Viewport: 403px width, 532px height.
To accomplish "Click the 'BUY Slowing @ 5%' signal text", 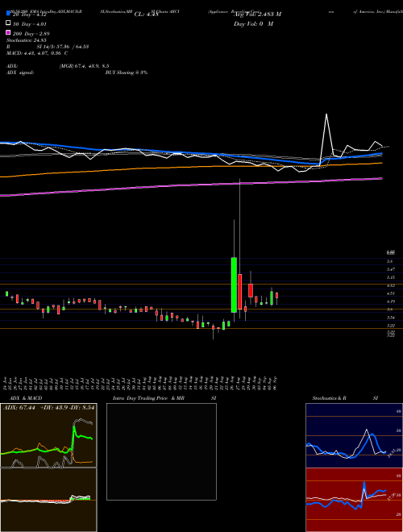I will [x=127, y=73].
